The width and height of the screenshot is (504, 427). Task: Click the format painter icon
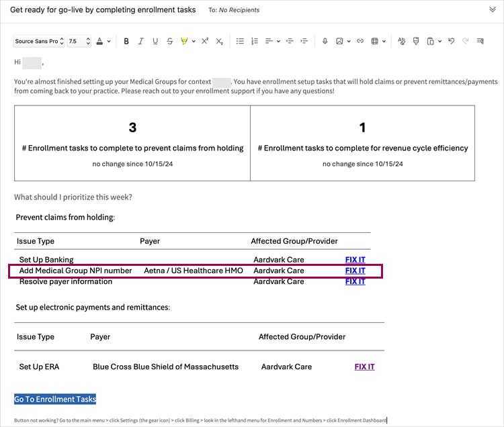coord(416,41)
